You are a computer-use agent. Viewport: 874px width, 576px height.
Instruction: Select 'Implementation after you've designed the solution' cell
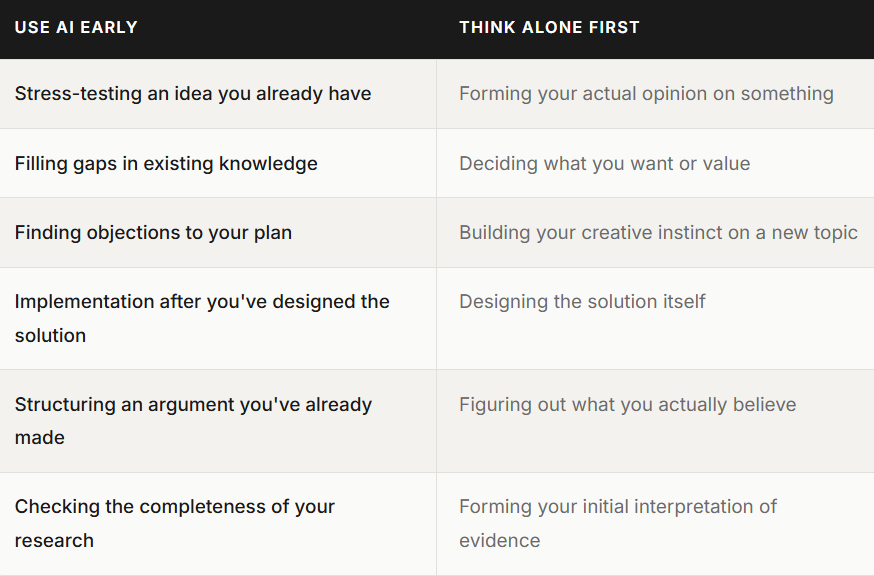point(218,318)
